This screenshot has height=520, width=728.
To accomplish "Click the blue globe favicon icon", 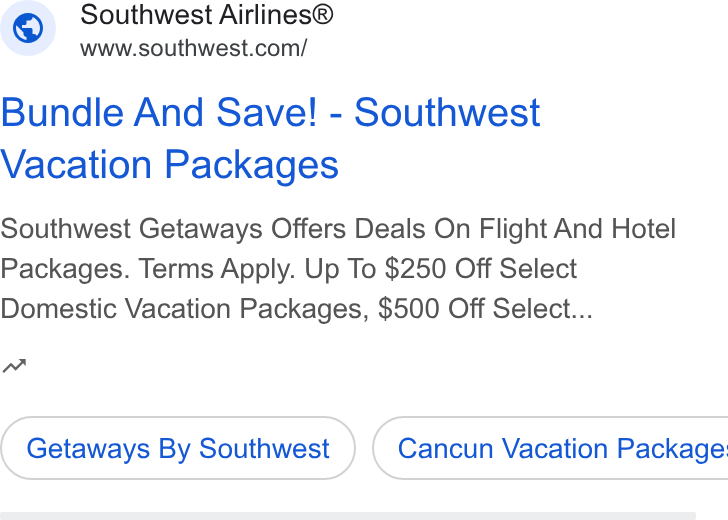I will coord(28,28).
